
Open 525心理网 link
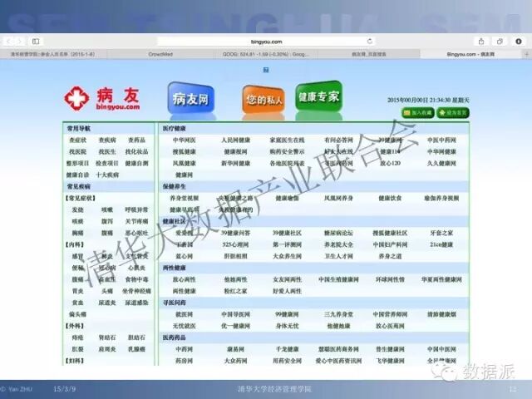coord(236,244)
